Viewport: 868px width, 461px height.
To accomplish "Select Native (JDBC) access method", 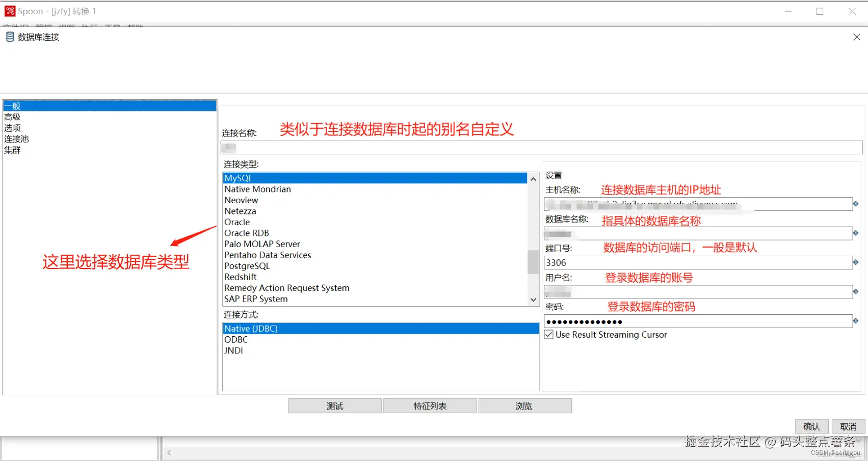I will point(381,329).
